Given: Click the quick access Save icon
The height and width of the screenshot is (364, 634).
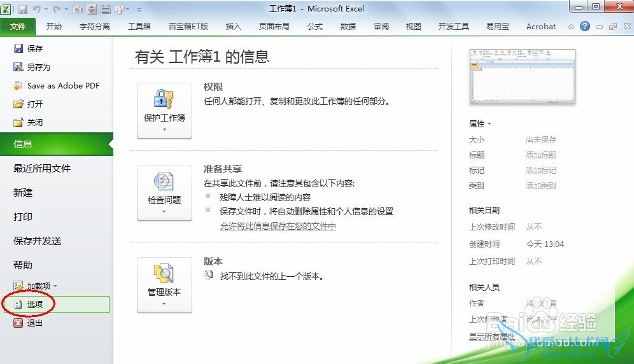Looking at the screenshot, I should [x=23, y=9].
